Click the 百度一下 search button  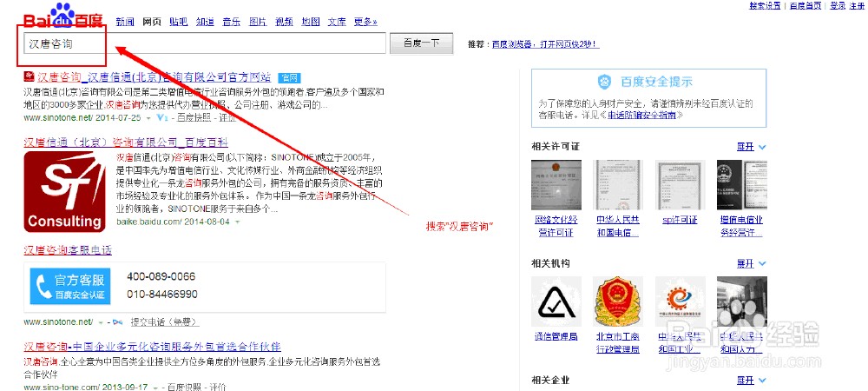point(421,43)
